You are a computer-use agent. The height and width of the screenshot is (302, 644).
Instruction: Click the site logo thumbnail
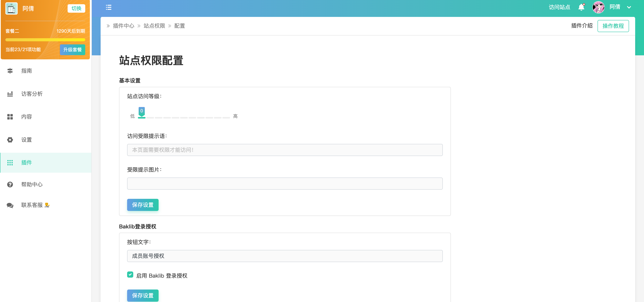(12, 8)
